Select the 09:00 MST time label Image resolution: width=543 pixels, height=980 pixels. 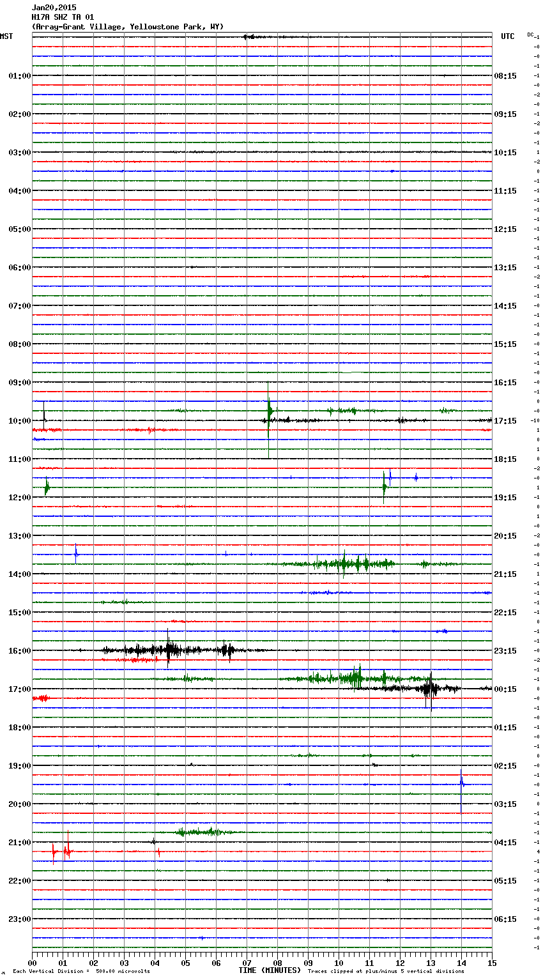19,383
